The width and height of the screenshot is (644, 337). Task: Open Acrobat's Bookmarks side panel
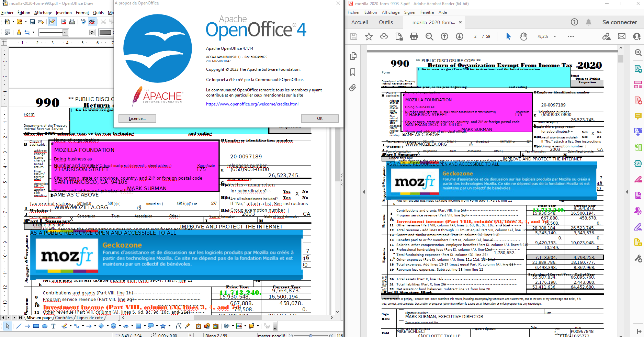click(353, 72)
